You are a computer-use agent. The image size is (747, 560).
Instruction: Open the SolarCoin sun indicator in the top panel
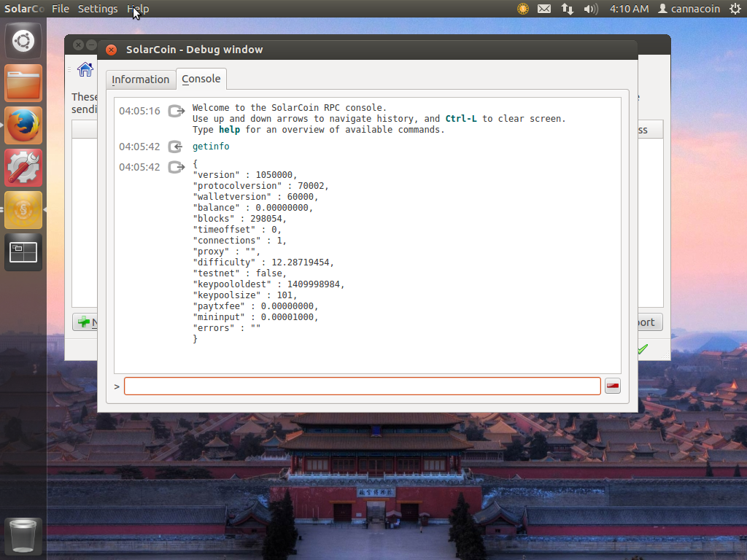point(522,9)
